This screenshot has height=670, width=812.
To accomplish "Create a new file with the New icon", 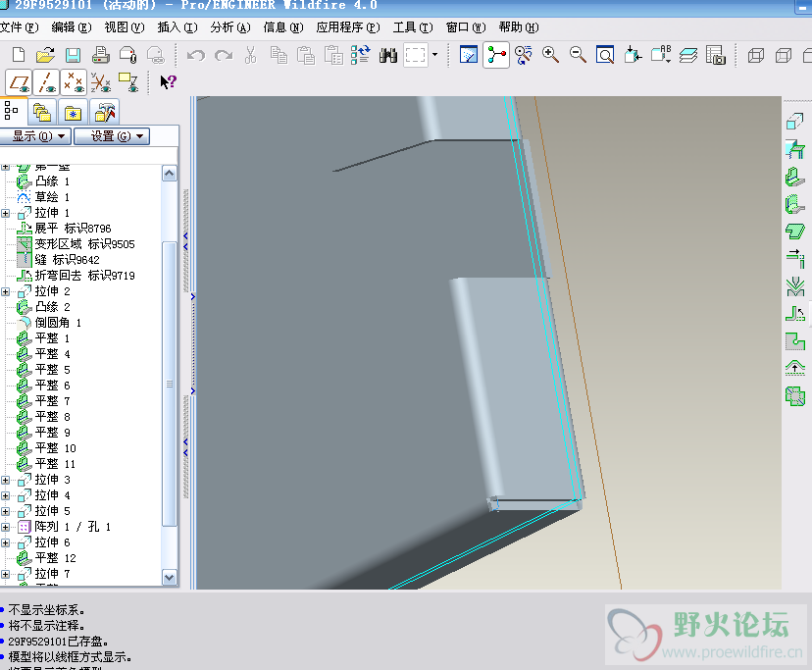I will point(19,55).
